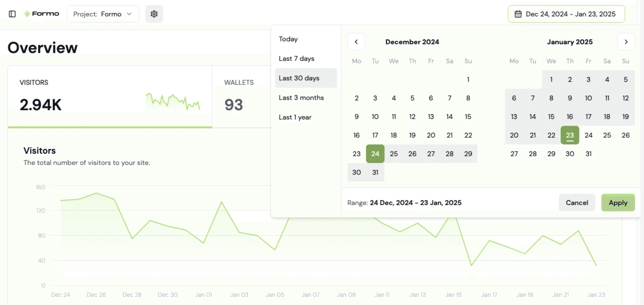Viewport: 644px width, 305px height.
Task: Choose December 16 in the calendar
Action: (x=356, y=135)
